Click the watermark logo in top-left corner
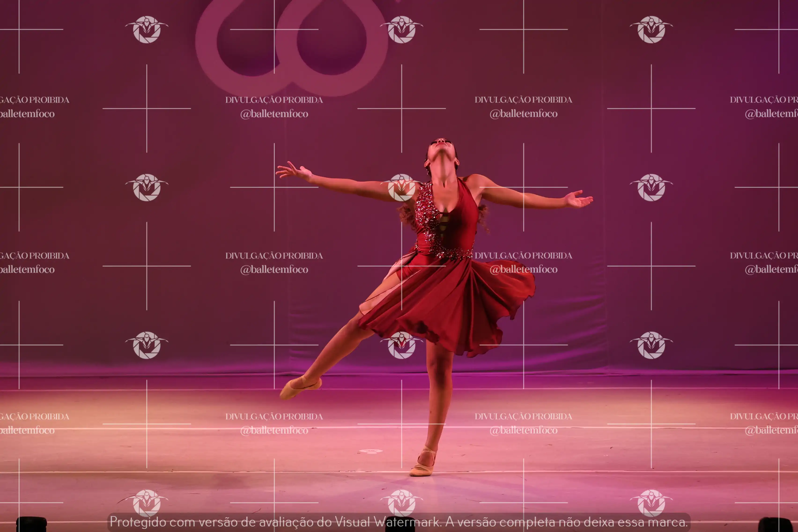 (x=147, y=30)
